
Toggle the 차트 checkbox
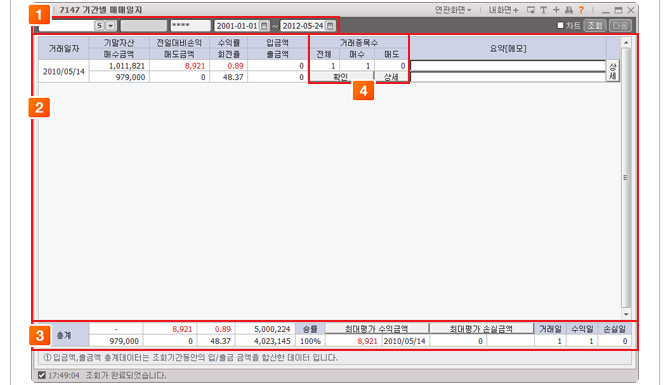[561, 26]
